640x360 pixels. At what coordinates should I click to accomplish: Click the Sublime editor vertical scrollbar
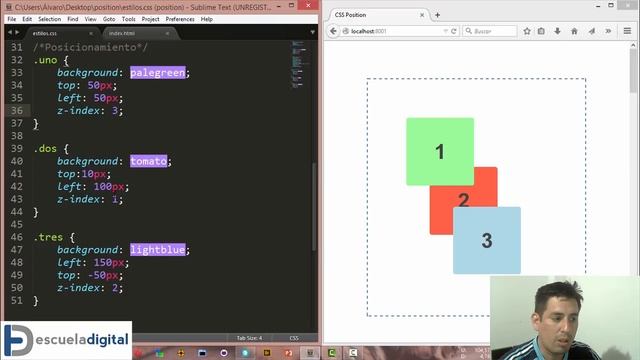(x=314, y=206)
